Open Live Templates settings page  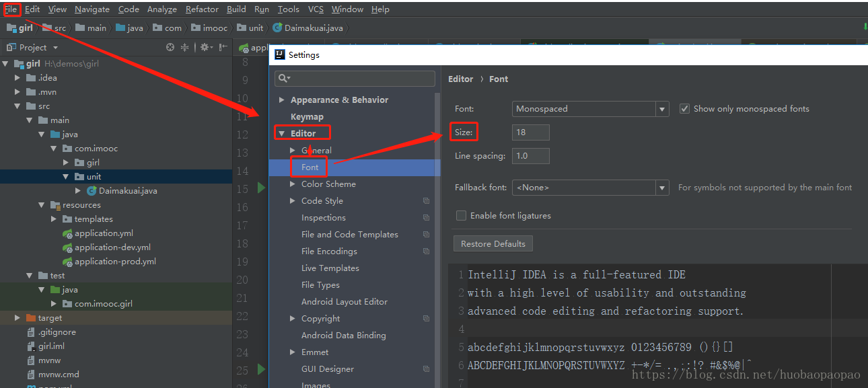(x=330, y=268)
